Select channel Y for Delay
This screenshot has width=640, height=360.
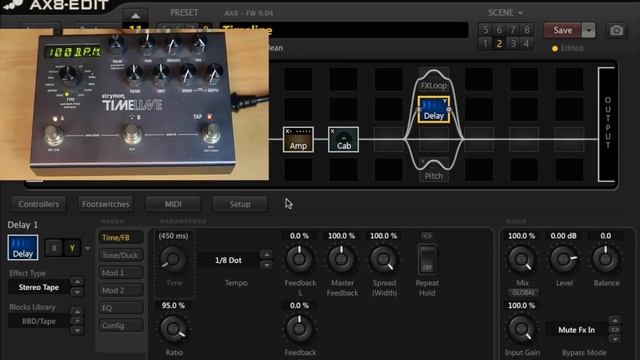coord(72,248)
